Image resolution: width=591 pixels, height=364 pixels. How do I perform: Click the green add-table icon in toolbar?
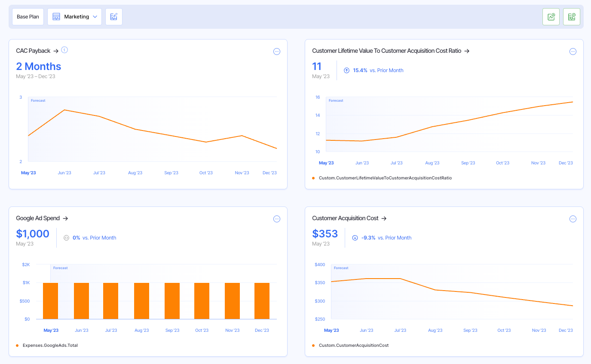572,16
